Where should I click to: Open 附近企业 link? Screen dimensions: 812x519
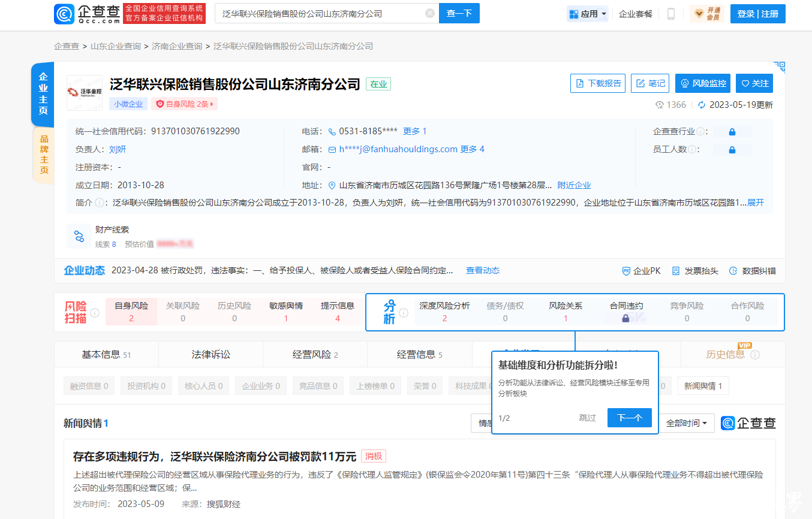(574, 185)
